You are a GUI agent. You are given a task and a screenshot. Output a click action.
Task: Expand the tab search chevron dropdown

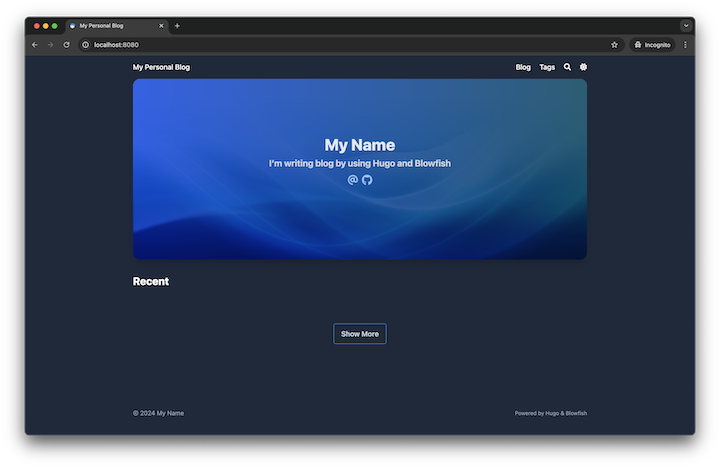686,25
